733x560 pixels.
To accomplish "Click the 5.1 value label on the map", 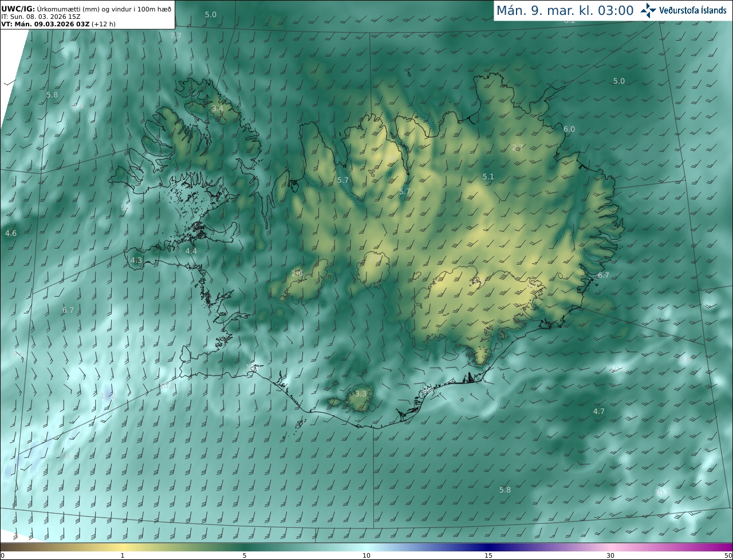I will [488, 177].
